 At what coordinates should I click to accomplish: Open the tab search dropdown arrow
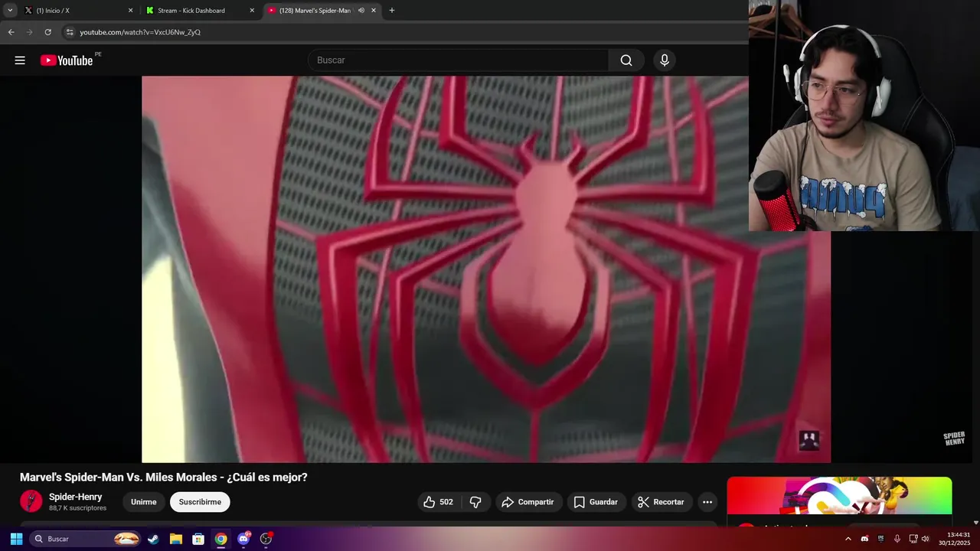pyautogui.click(x=10, y=11)
